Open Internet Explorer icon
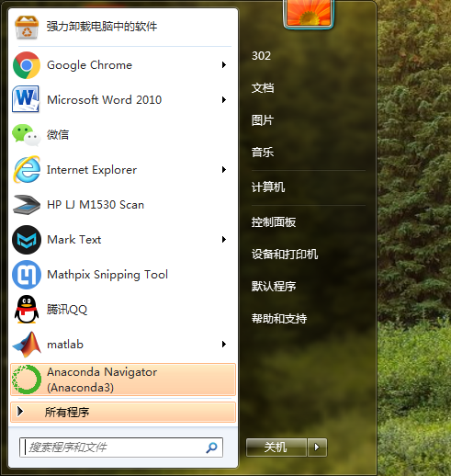The width and height of the screenshot is (451, 476). 27,169
